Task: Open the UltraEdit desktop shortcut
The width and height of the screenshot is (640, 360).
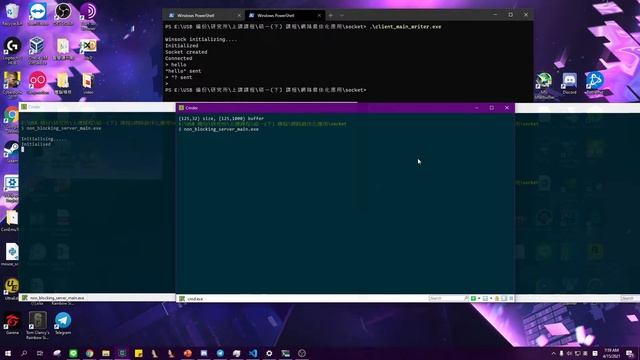Action: [11, 289]
